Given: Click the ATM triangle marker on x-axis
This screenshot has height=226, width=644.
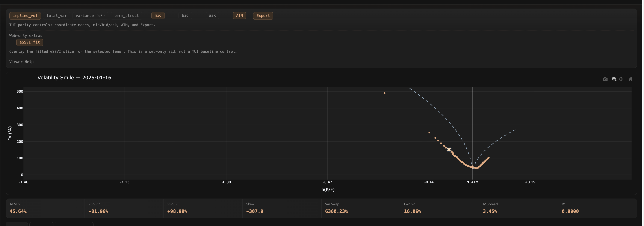Looking at the screenshot, I should point(468,182).
